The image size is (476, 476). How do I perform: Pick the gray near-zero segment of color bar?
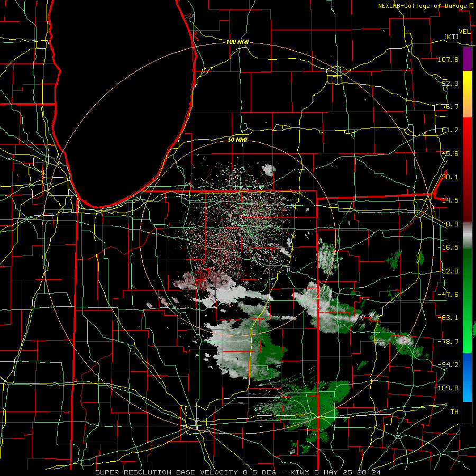(467, 235)
